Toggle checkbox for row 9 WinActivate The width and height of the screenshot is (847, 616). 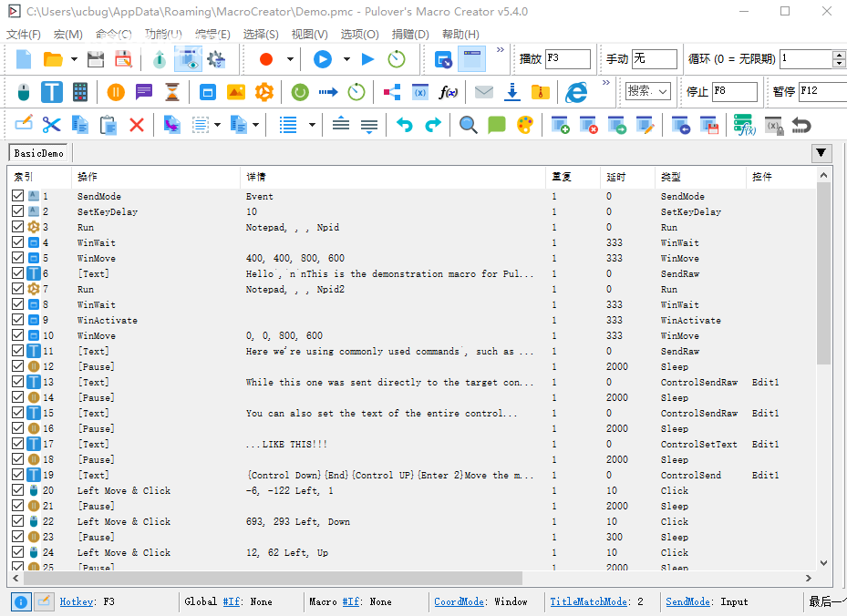tap(18, 320)
